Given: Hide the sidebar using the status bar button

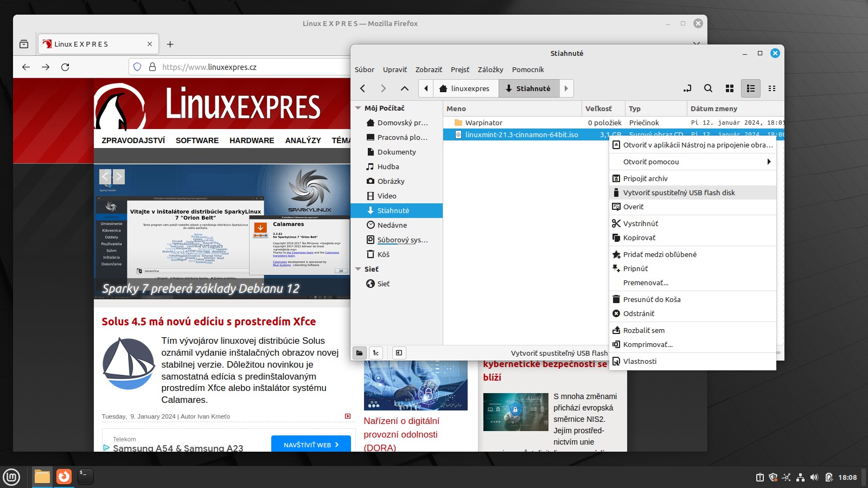Looking at the screenshot, I should (399, 353).
